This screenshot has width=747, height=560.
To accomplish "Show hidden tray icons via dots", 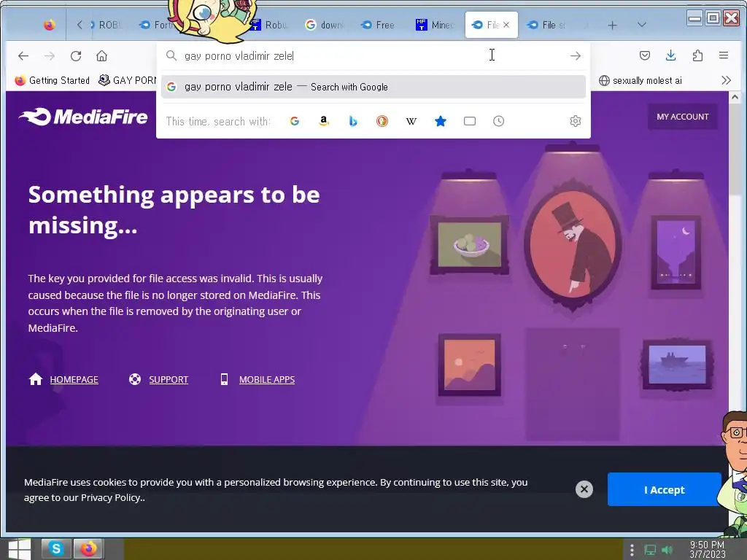I will click(x=632, y=550).
